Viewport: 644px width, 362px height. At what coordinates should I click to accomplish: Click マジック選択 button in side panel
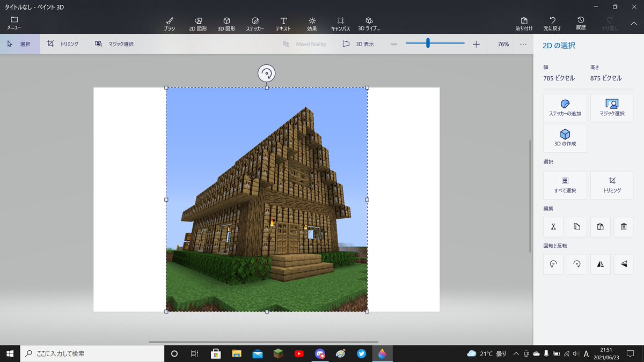click(x=612, y=108)
